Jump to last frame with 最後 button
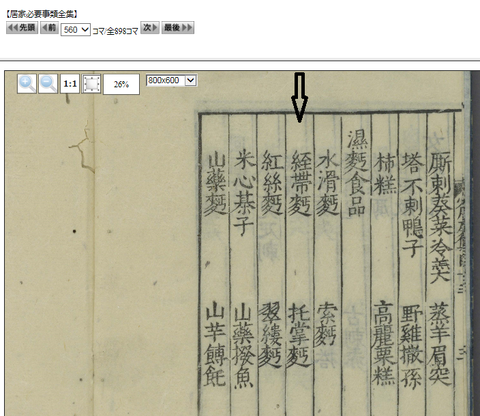Screen dimensions: 480x416 pyautogui.click(x=178, y=28)
